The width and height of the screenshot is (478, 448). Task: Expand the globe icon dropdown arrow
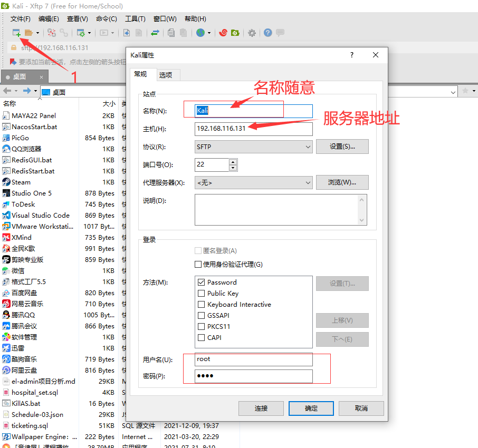click(209, 33)
